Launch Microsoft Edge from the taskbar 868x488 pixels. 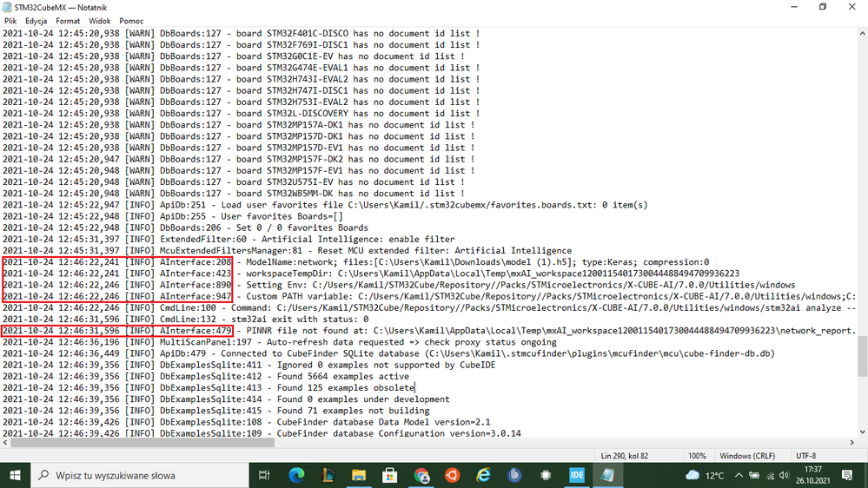coord(296,475)
